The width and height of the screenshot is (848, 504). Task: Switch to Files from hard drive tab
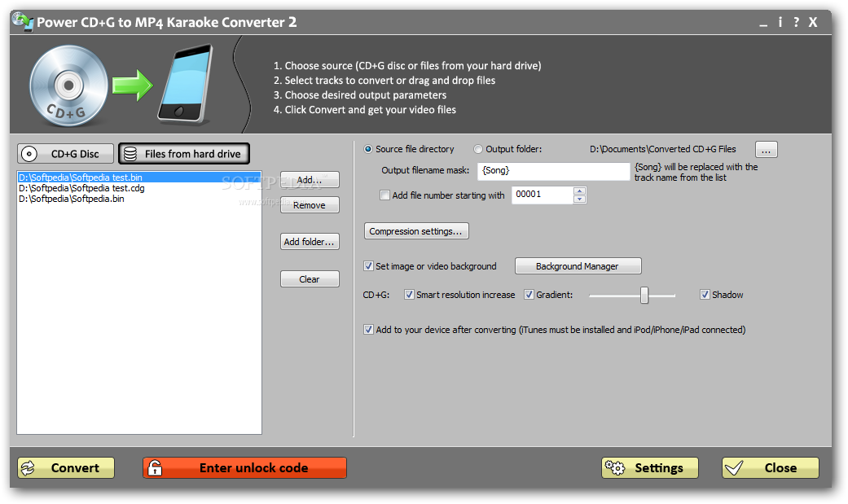[x=184, y=154]
